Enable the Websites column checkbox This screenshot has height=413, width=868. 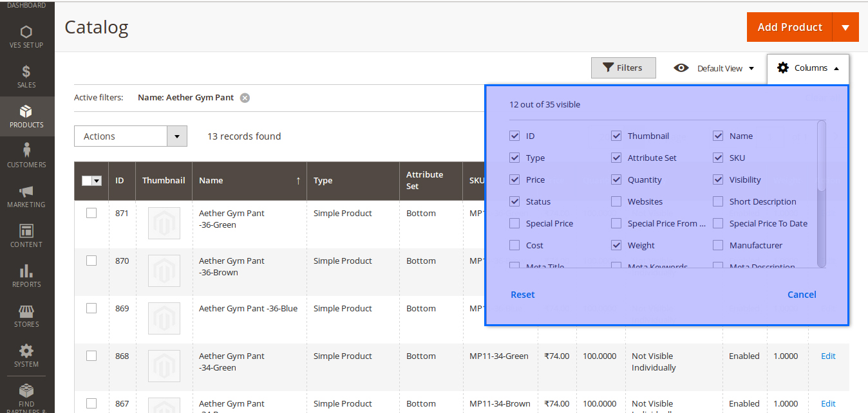[x=616, y=201]
